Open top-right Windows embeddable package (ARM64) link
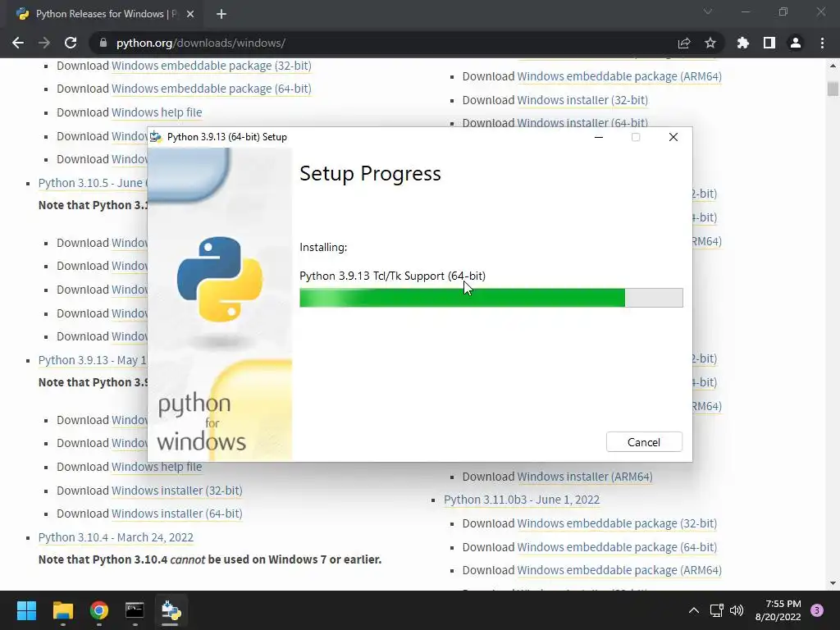This screenshot has height=630, width=840. (x=619, y=76)
